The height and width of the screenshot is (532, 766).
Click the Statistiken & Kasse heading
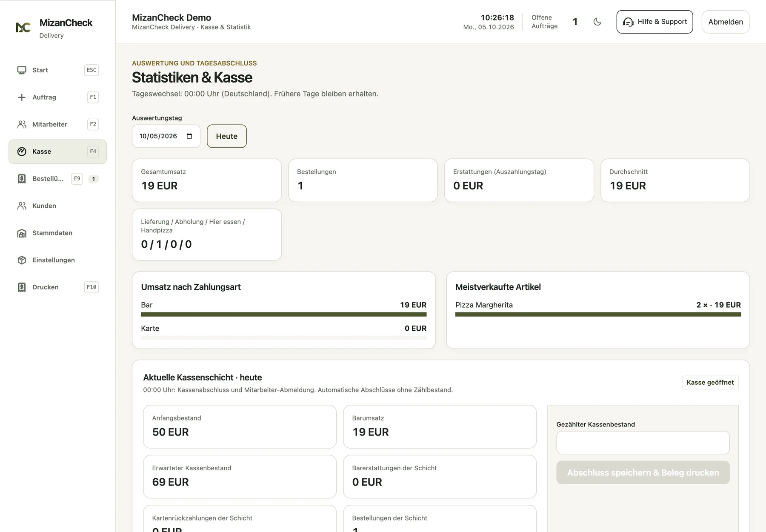pos(192,77)
